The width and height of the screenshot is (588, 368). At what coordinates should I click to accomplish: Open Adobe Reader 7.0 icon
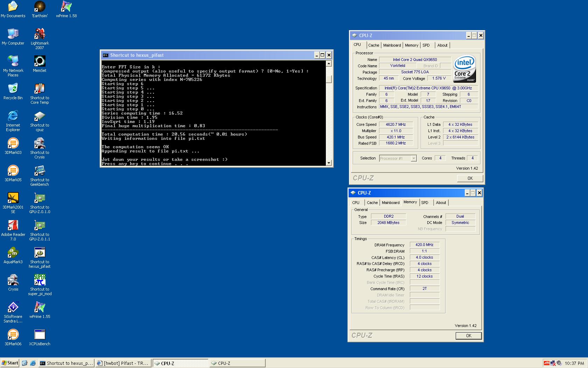click(13, 230)
